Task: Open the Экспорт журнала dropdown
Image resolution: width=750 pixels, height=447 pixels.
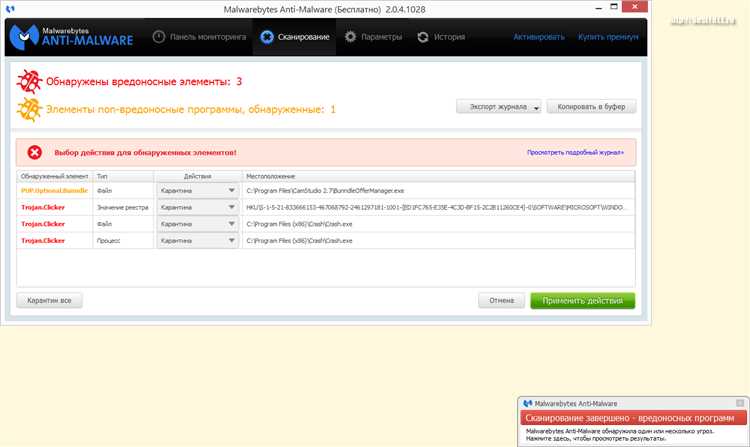Action: click(x=498, y=107)
